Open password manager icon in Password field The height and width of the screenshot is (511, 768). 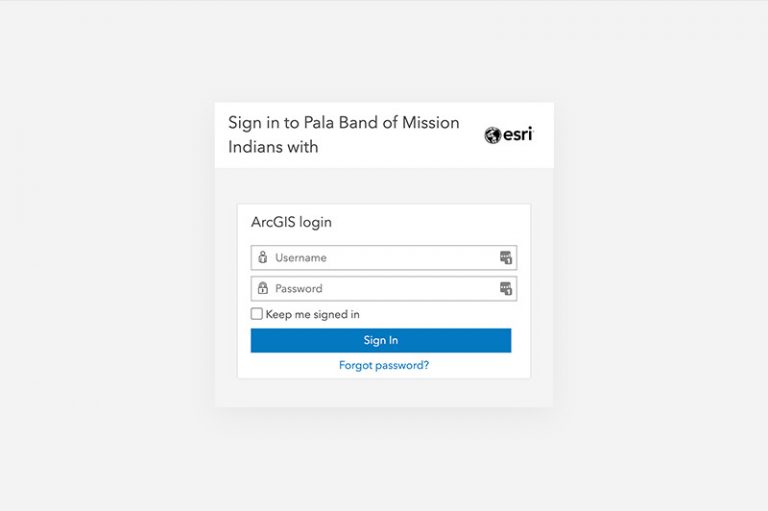506,289
